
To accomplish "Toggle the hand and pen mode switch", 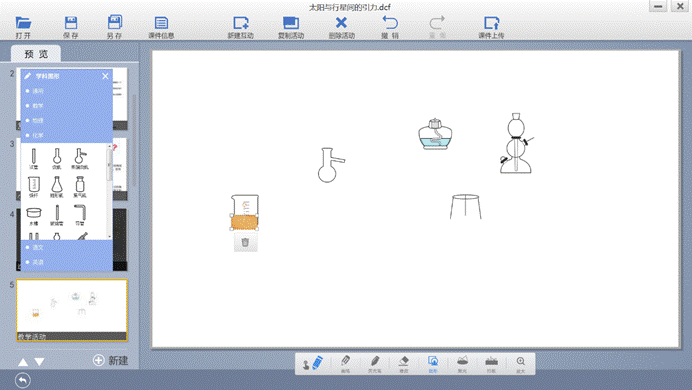I will click(x=312, y=364).
